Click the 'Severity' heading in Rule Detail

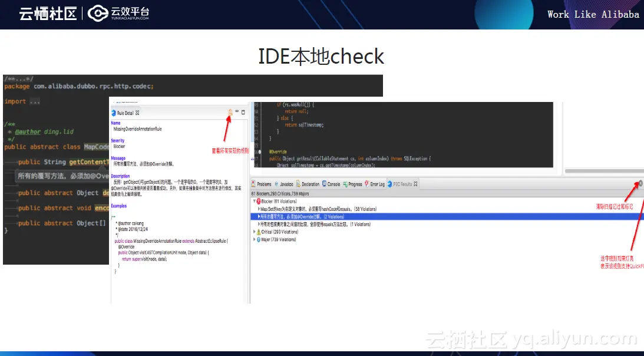coord(117,141)
